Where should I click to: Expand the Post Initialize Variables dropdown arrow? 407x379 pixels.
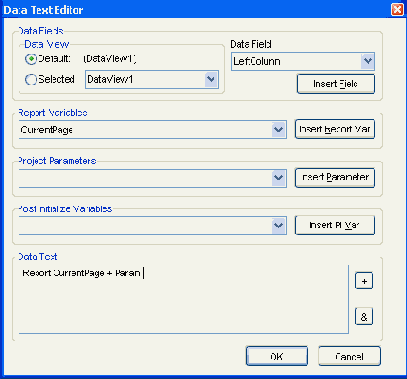278,225
